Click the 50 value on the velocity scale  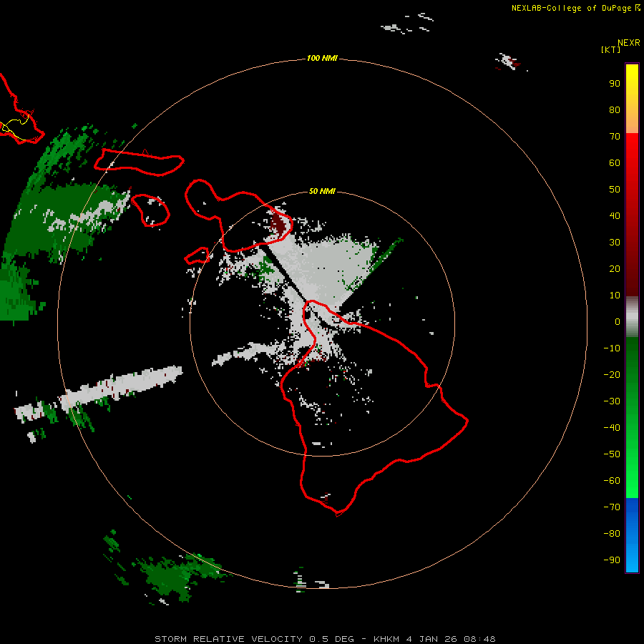(615, 190)
